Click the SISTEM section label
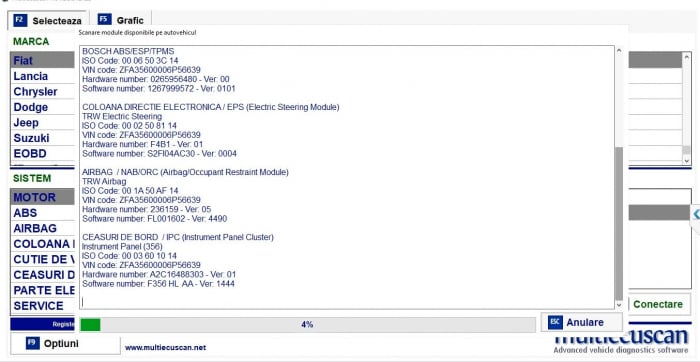The width and height of the screenshot is (700, 362). pos(32,178)
